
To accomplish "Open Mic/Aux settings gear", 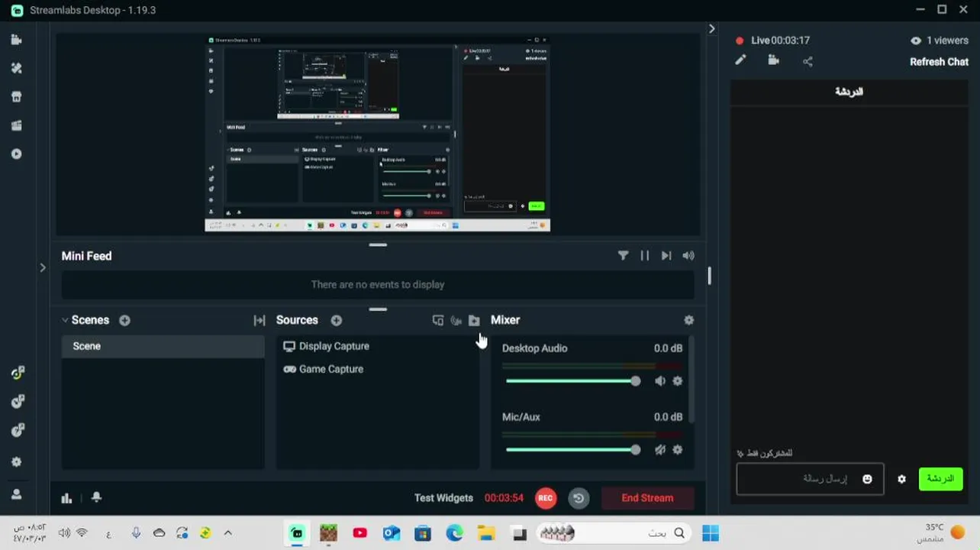I will click(678, 450).
